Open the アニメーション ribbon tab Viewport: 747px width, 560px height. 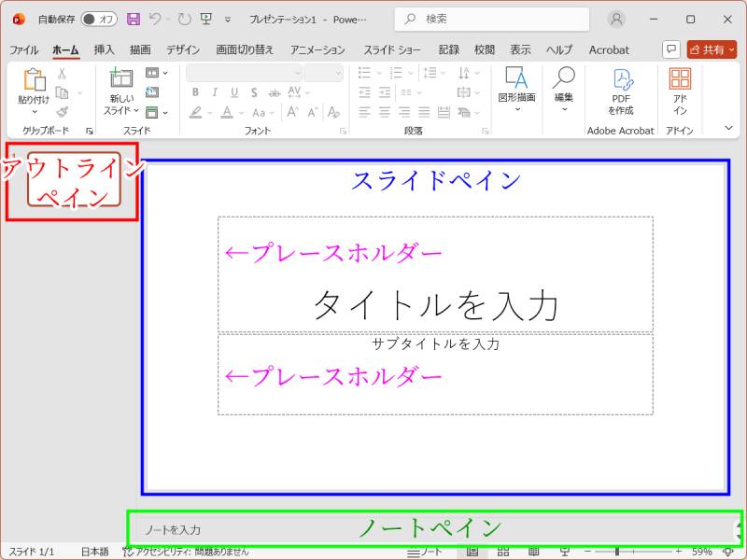(x=318, y=49)
